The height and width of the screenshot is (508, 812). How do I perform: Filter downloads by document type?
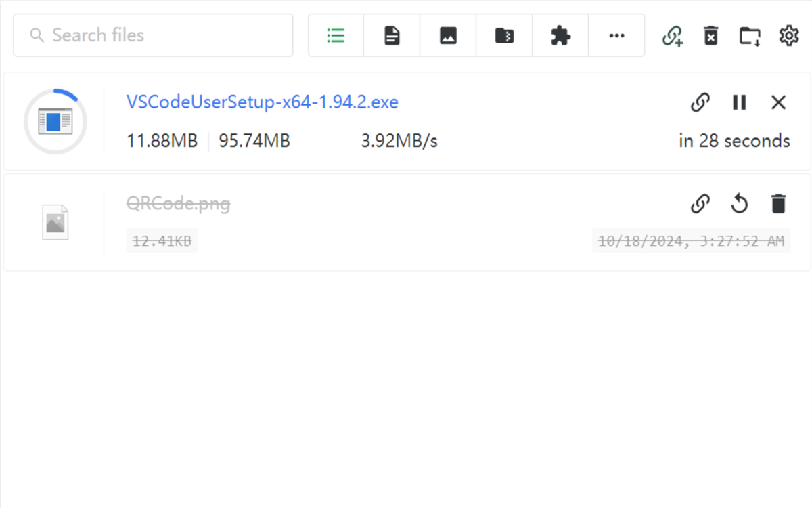coord(392,35)
